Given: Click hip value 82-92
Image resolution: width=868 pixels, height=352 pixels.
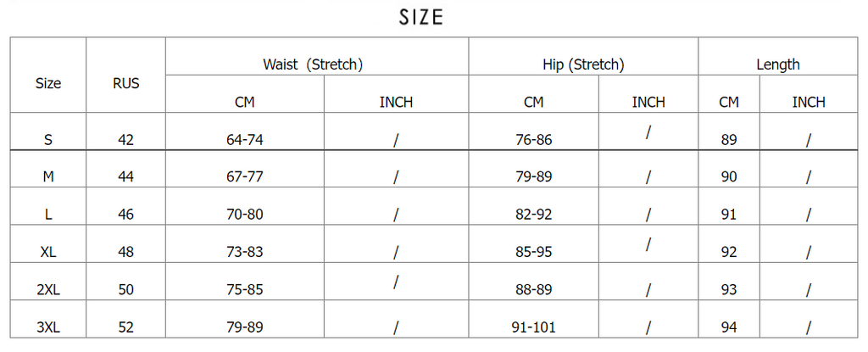Looking at the screenshot, I should click(534, 215).
